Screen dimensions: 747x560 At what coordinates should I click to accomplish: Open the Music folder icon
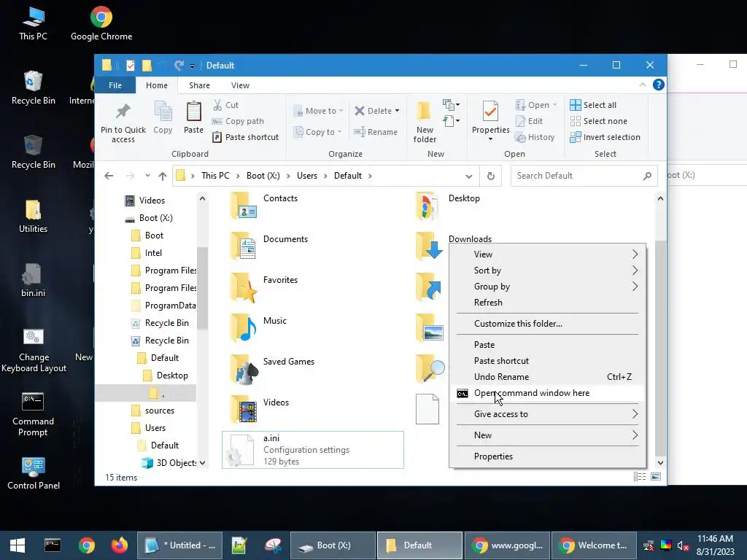[244, 327]
